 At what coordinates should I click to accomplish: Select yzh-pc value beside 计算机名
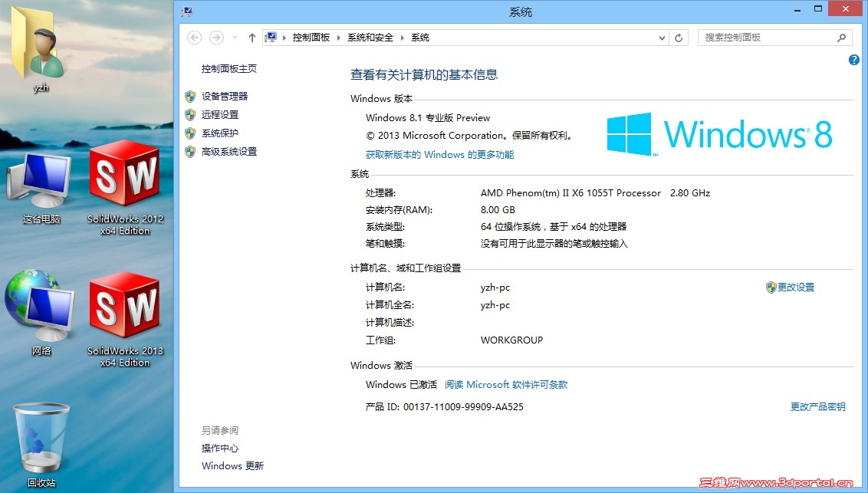pos(495,288)
